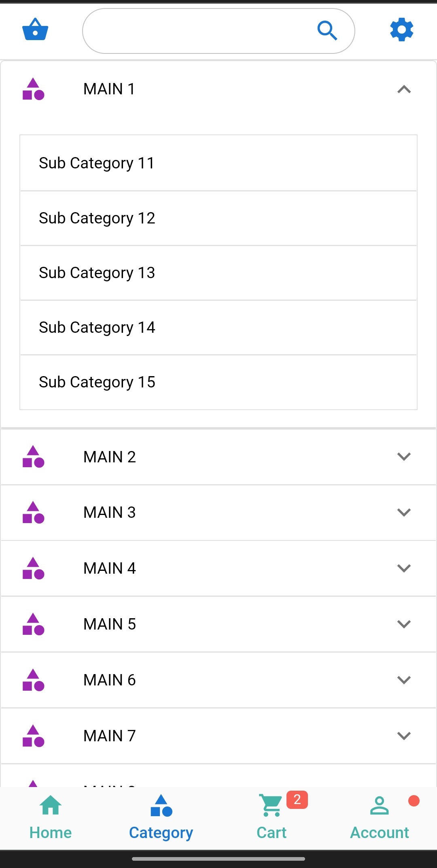Image resolution: width=437 pixels, height=868 pixels.
Task: Click the magnifier search icon
Action: click(x=327, y=30)
